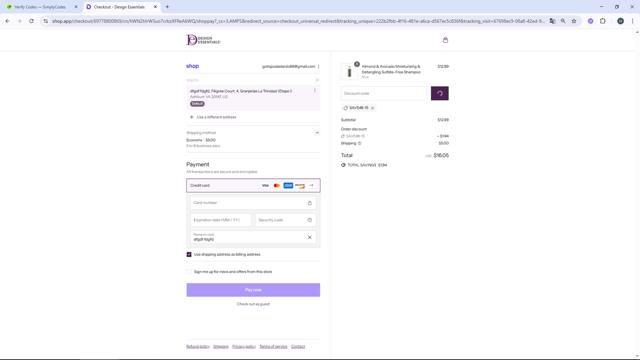Click the security code help icon
This screenshot has height=360, width=640.
[x=309, y=220]
